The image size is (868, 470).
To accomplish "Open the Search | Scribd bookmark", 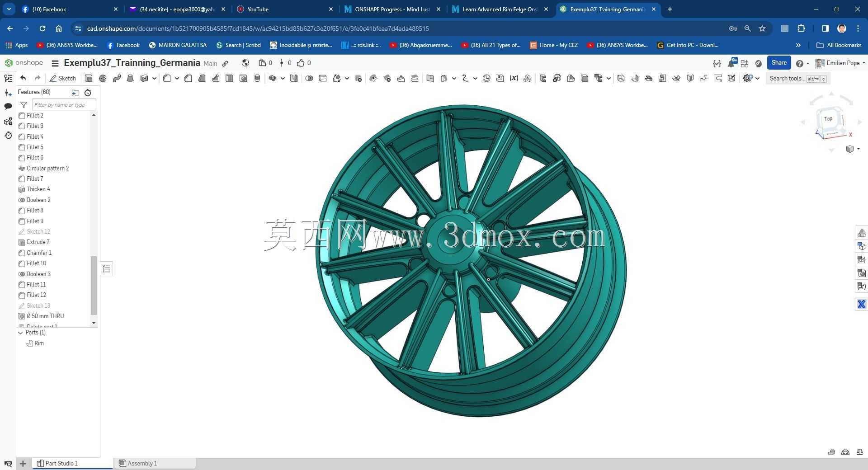I will click(x=238, y=45).
